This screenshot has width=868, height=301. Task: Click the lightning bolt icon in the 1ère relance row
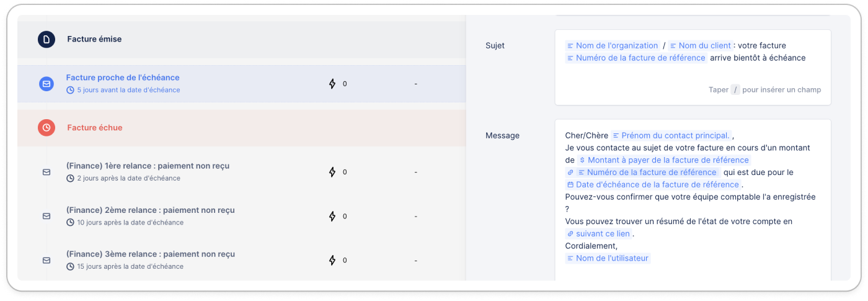(332, 172)
